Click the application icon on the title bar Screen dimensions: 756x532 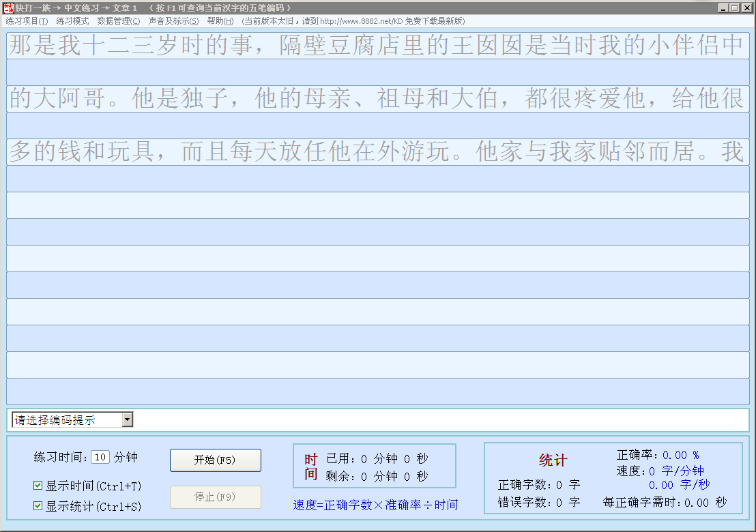tap(7, 7)
